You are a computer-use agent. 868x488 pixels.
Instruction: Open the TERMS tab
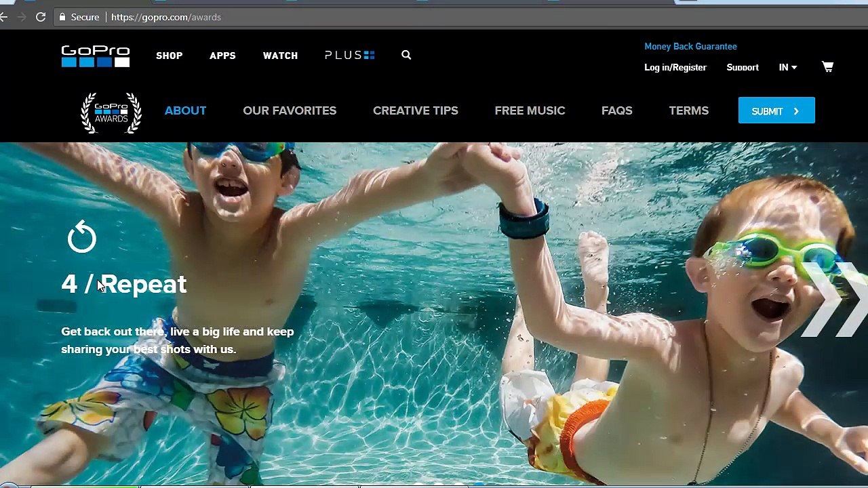(689, 110)
